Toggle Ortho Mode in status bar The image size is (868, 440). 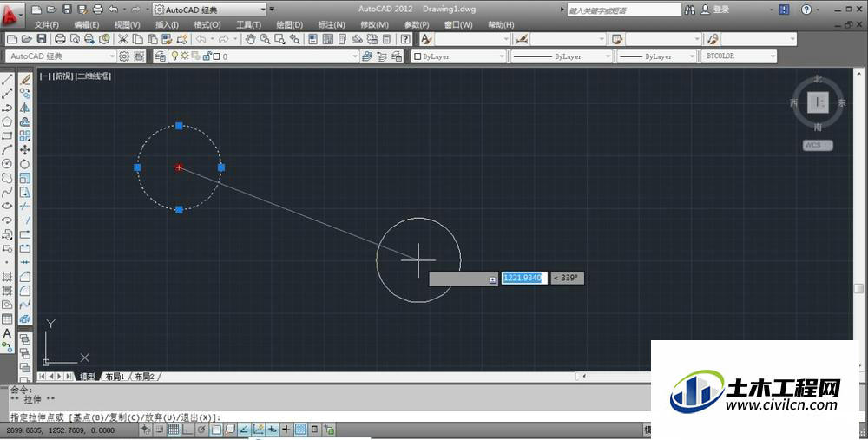[x=187, y=430]
